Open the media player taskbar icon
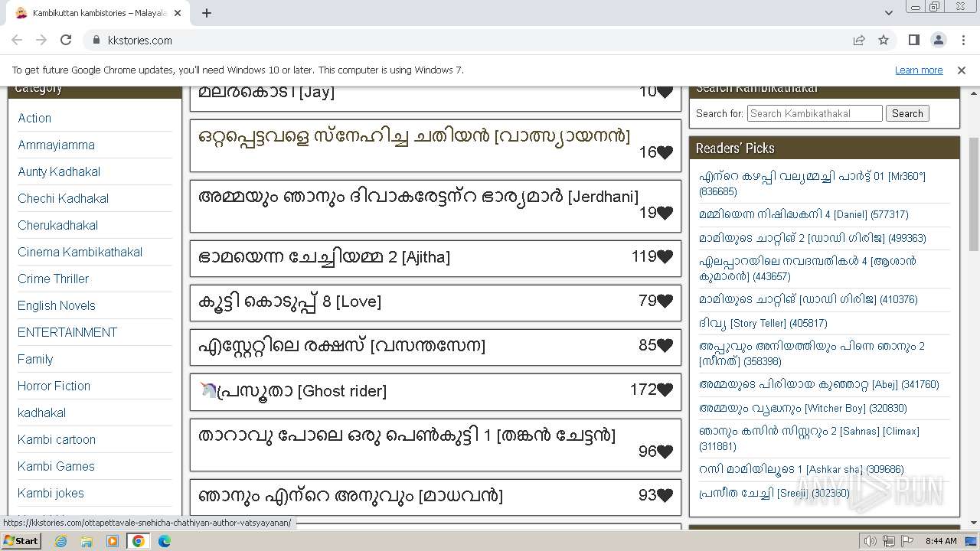Screen dimensions: 980x551 point(113,541)
